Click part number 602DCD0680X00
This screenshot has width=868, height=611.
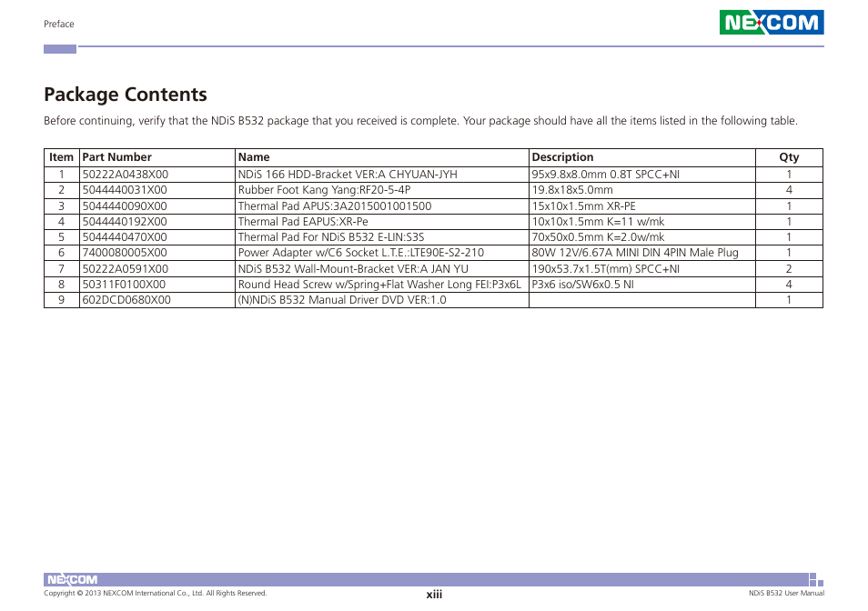(x=126, y=300)
